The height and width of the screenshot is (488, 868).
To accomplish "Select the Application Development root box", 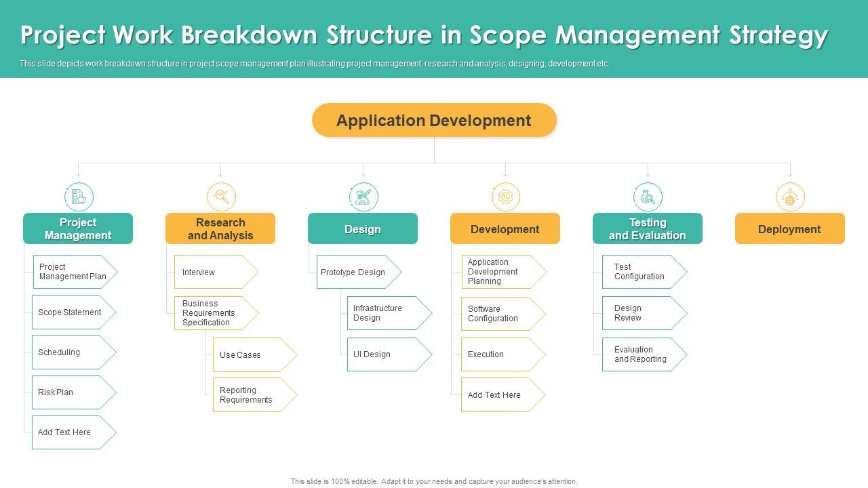I will click(434, 121).
